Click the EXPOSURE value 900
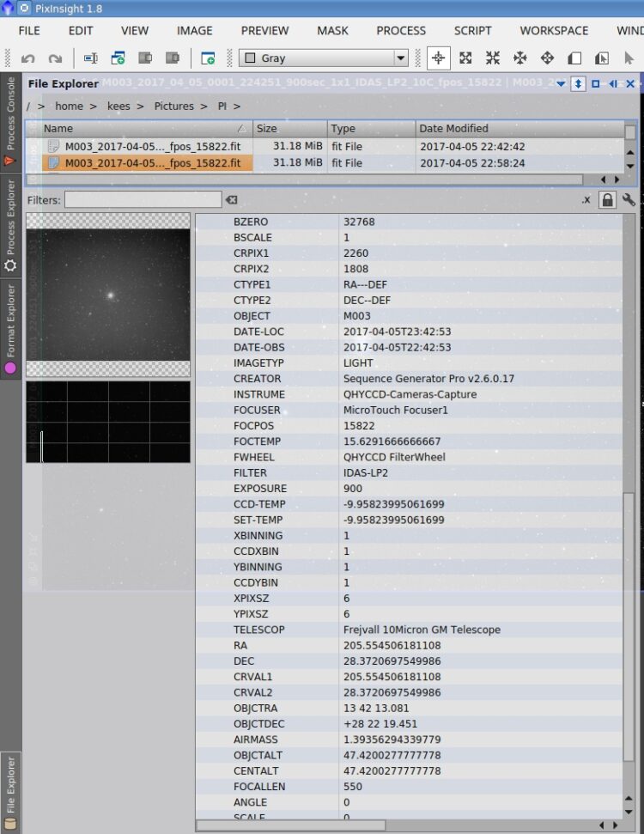The image size is (644, 834). 353,488
